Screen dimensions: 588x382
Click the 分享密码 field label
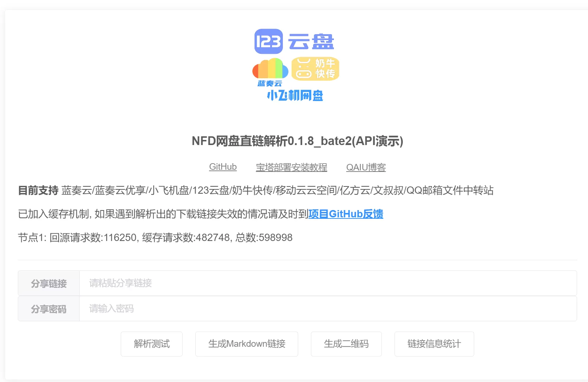49,309
